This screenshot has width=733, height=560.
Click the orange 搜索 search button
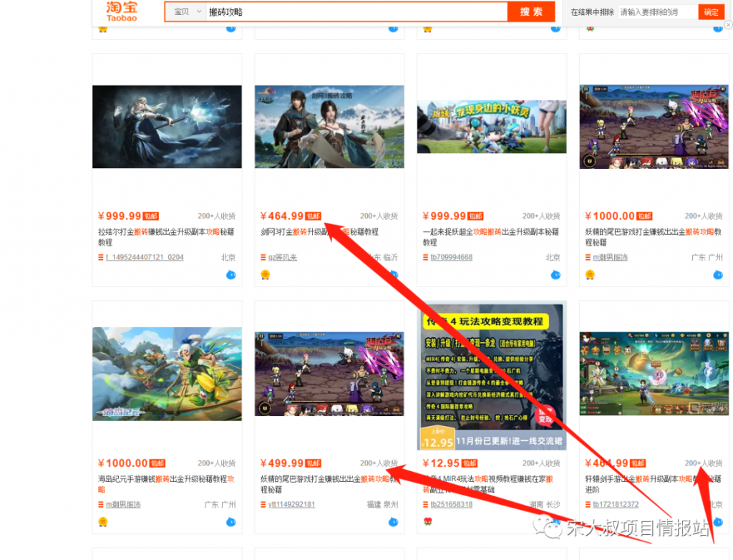click(531, 11)
